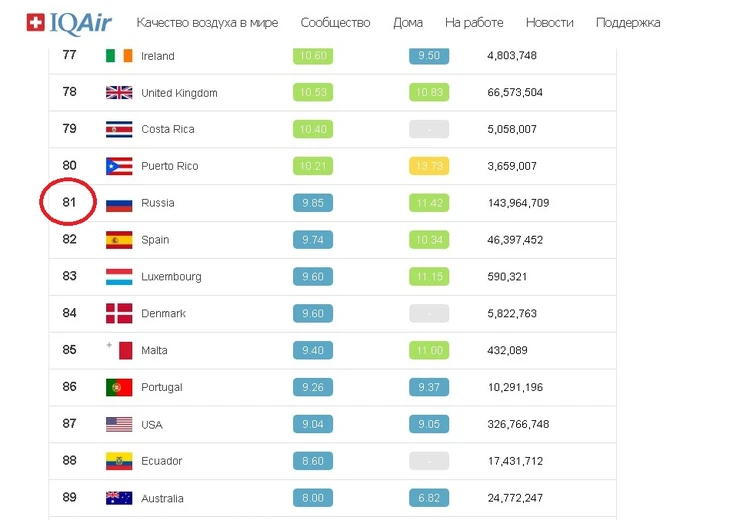This screenshot has height=520, width=750.
Task: Click the Luxembourg country name
Action: (x=171, y=277)
